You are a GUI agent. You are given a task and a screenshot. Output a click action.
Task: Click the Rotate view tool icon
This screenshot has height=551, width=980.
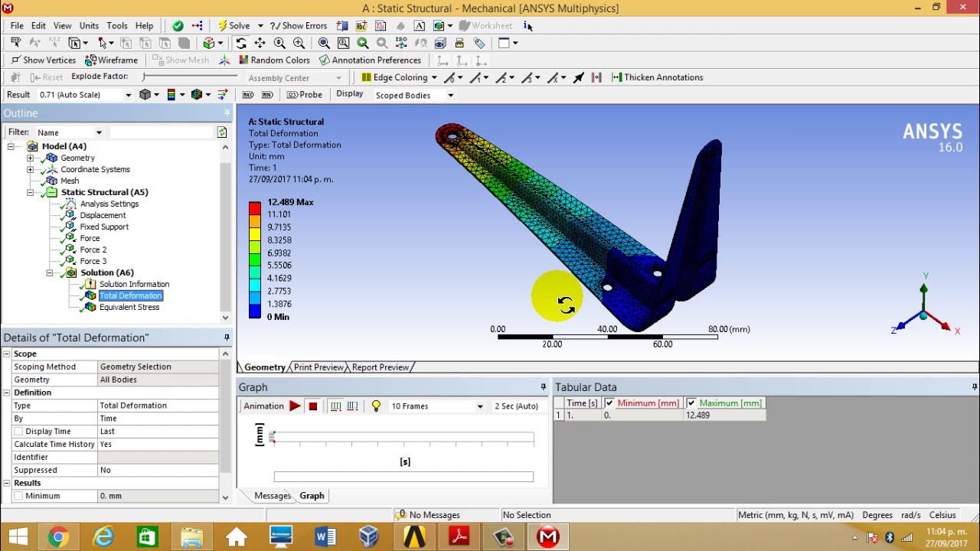click(241, 43)
